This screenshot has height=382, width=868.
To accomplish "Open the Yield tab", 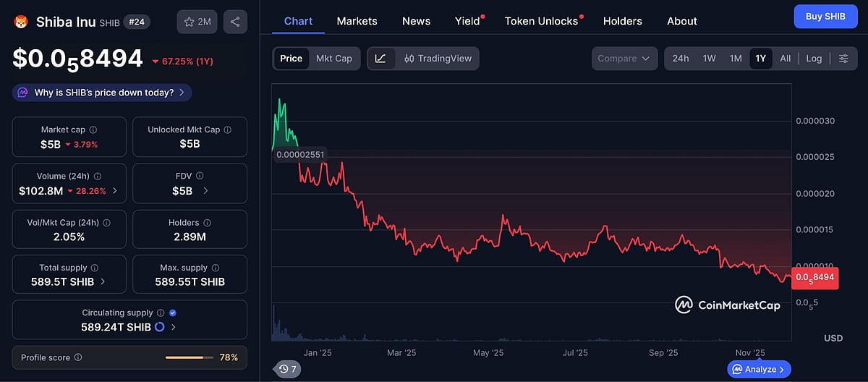I will coord(469,21).
